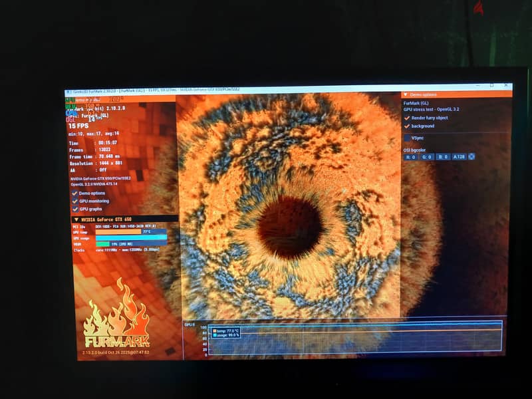The image size is (532, 399).
Task: Click the Frames count value
Action: pos(104,150)
